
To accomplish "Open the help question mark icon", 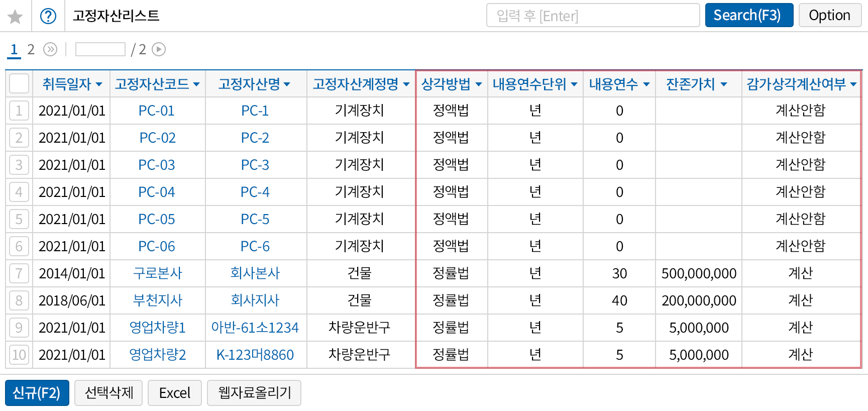I will (x=48, y=16).
